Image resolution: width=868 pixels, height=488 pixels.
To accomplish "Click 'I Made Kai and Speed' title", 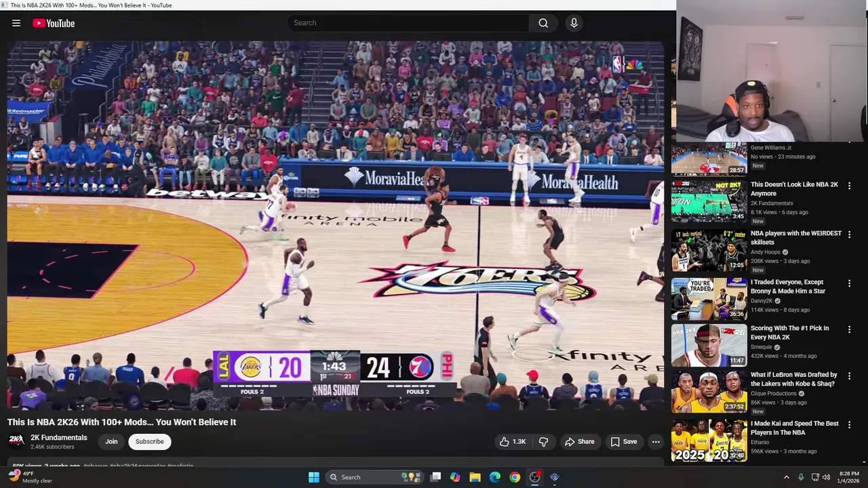I will 795,428.
